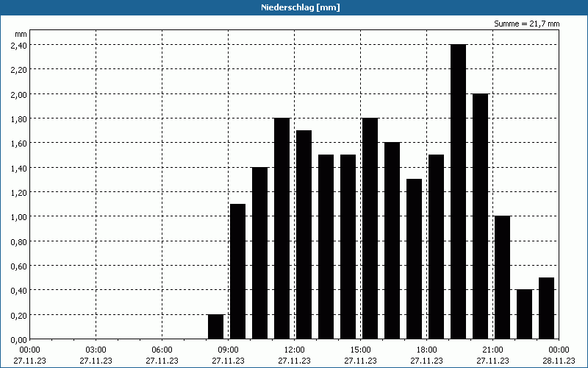Click the 1,40 mm bar
The width and height of the screenshot is (588, 368).
pyautogui.click(x=260, y=253)
